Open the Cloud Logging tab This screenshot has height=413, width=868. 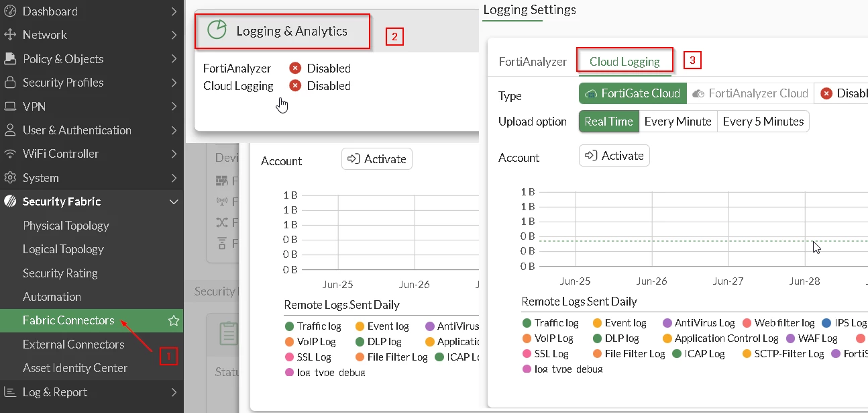click(x=625, y=61)
